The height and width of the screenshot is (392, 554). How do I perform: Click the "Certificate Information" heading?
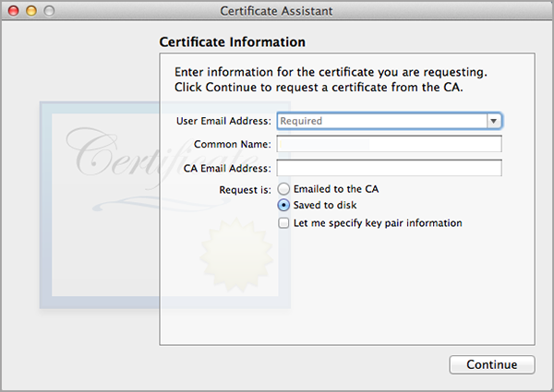coord(232,42)
